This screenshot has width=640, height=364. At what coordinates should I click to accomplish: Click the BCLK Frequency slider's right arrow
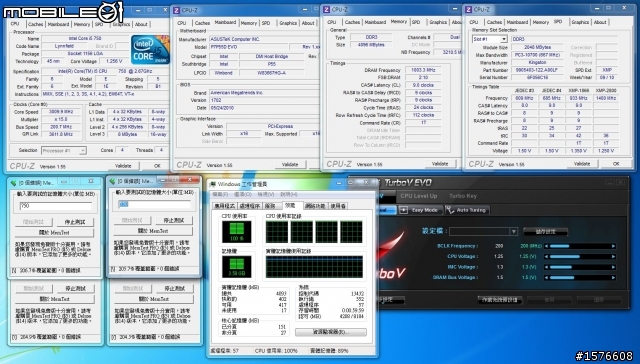[613, 246]
